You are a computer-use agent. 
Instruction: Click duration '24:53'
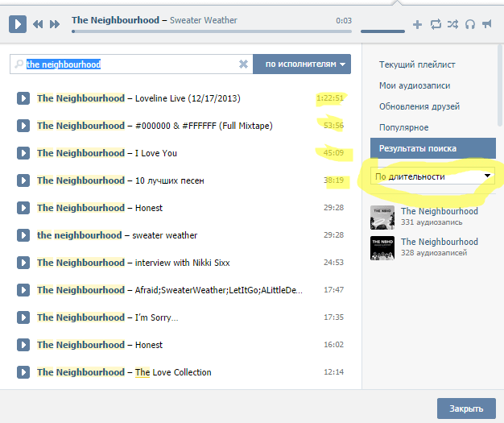[x=333, y=262]
